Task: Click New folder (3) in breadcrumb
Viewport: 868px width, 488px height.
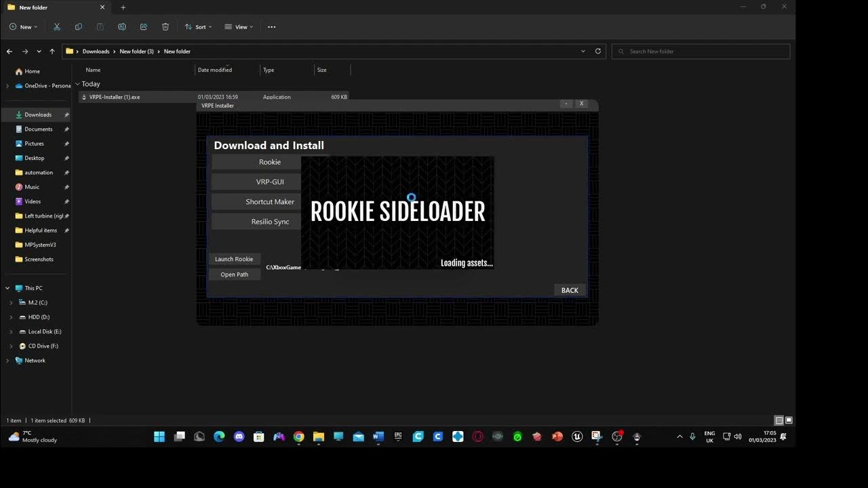Action: pyautogui.click(x=136, y=52)
